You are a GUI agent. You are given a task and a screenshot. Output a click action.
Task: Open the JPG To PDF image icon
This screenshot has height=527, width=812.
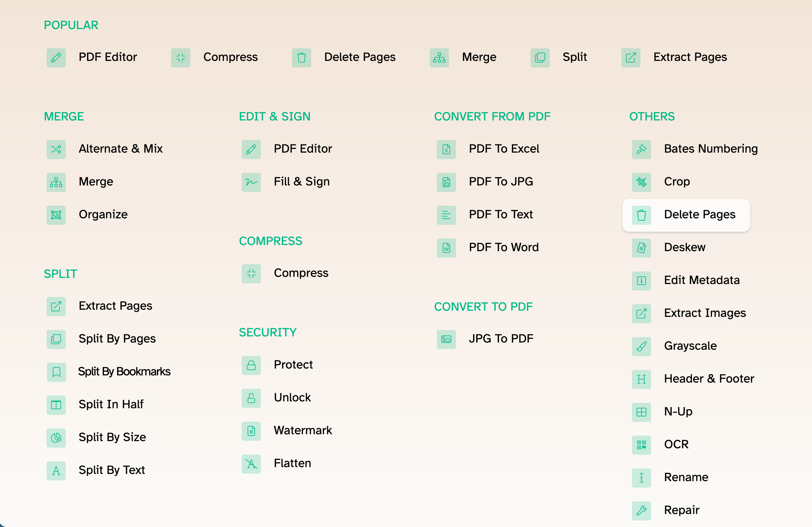click(446, 339)
